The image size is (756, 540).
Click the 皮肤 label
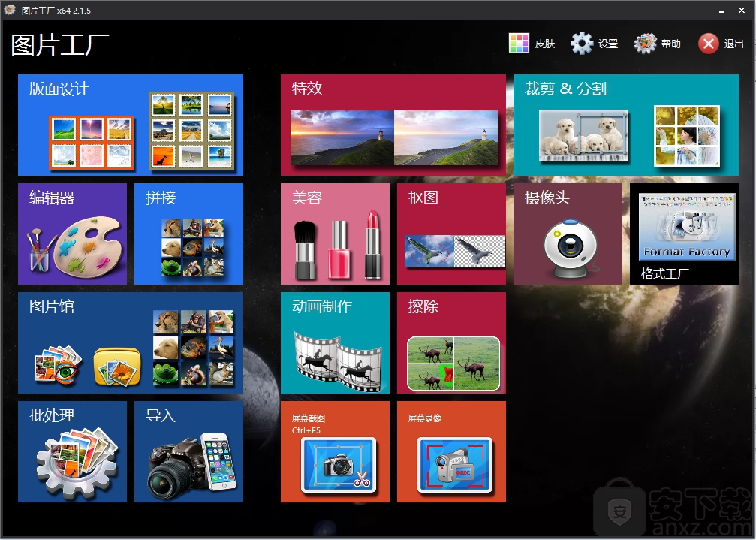point(545,44)
